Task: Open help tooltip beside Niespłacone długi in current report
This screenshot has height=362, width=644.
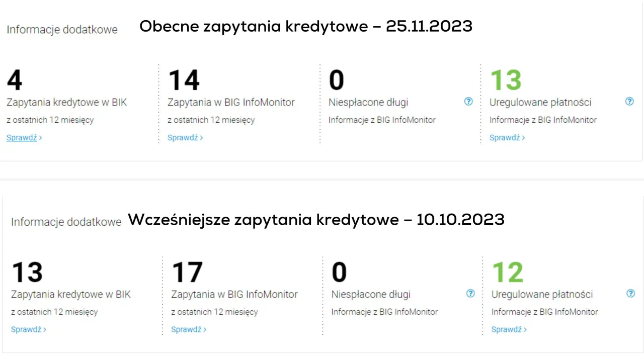Action: click(x=468, y=102)
